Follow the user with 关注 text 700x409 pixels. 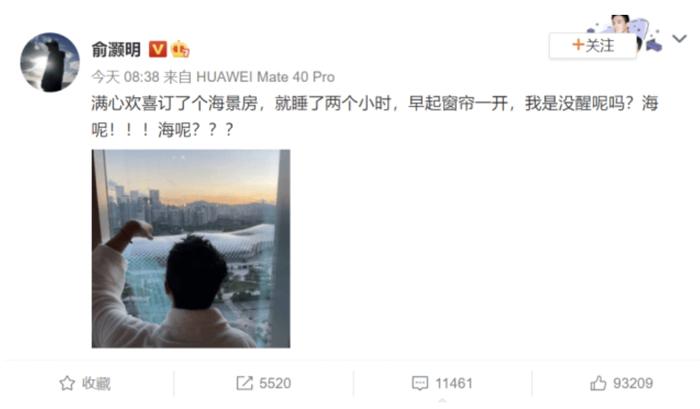coord(600,45)
